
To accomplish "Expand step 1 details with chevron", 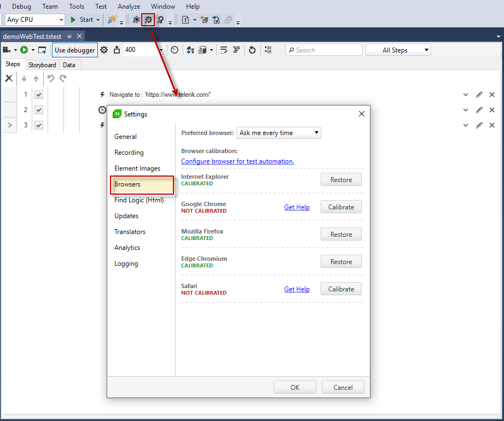I will pyautogui.click(x=466, y=95).
